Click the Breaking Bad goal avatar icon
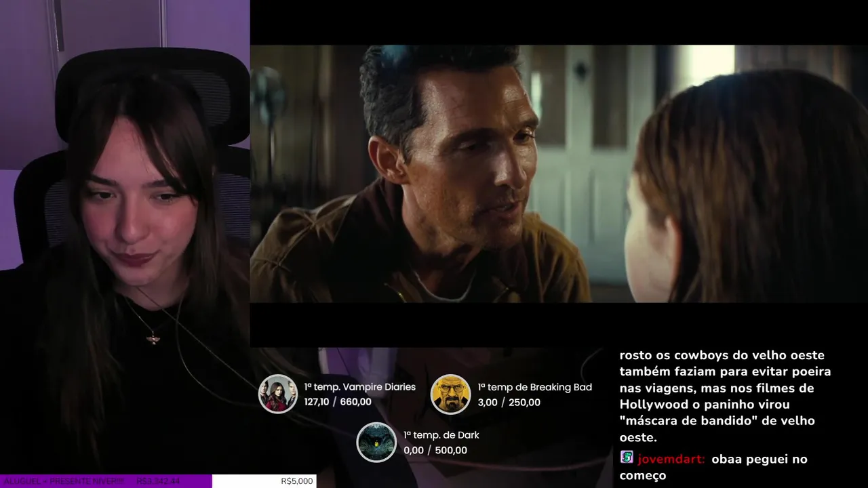 pyautogui.click(x=451, y=394)
